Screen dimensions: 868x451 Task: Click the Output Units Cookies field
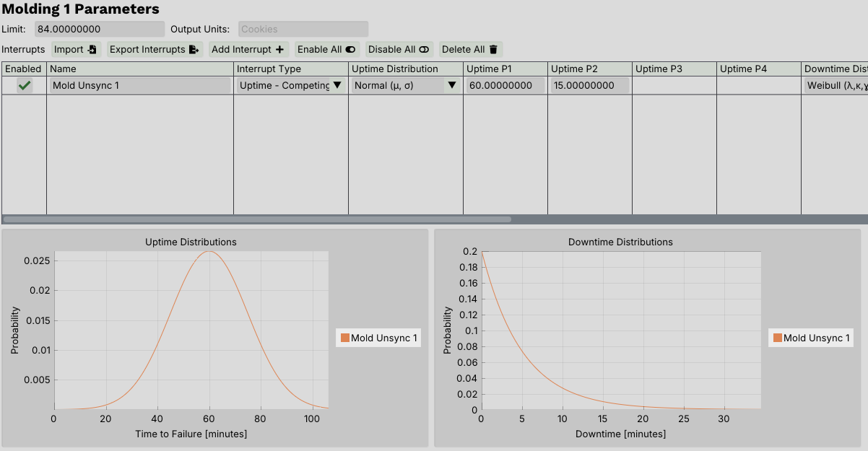(x=303, y=30)
